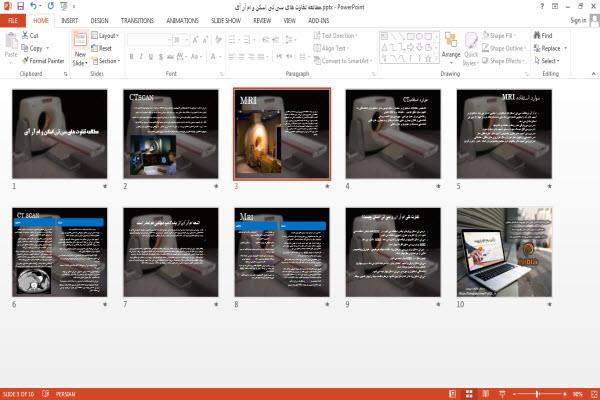Click Sign in link

click(x=578, y=20)
